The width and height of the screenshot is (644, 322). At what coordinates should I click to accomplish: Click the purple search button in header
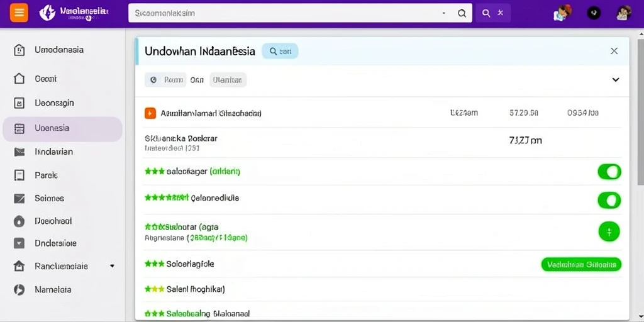click(x=486, y=13)
